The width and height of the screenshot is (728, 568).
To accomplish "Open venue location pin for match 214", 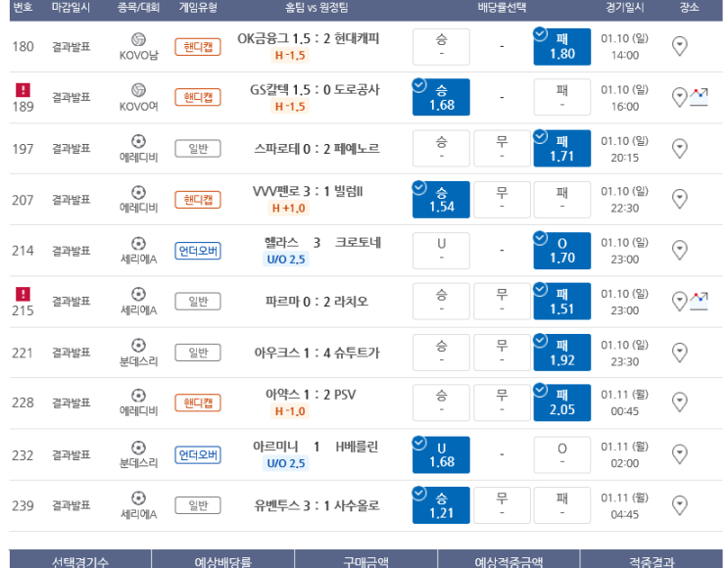I will pos(679,250).
